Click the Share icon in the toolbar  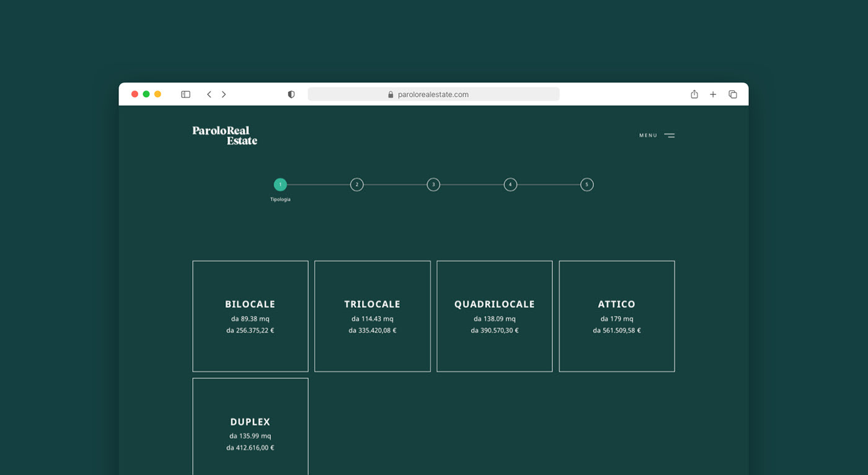coord(694,94)
